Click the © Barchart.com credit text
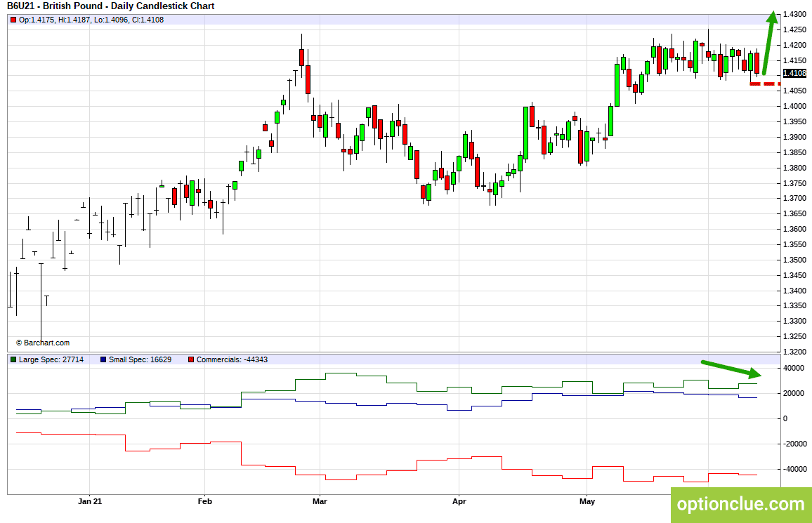812x523 pixels. pyautogui.click(x=42, y=343)
